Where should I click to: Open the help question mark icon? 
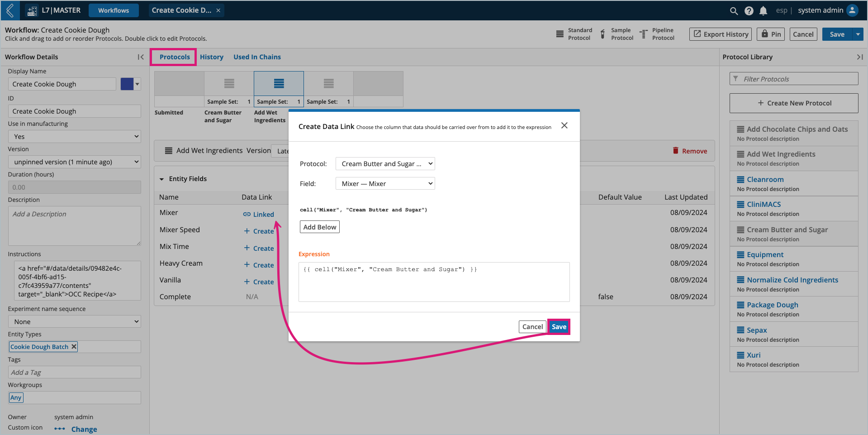click(749, 10)
